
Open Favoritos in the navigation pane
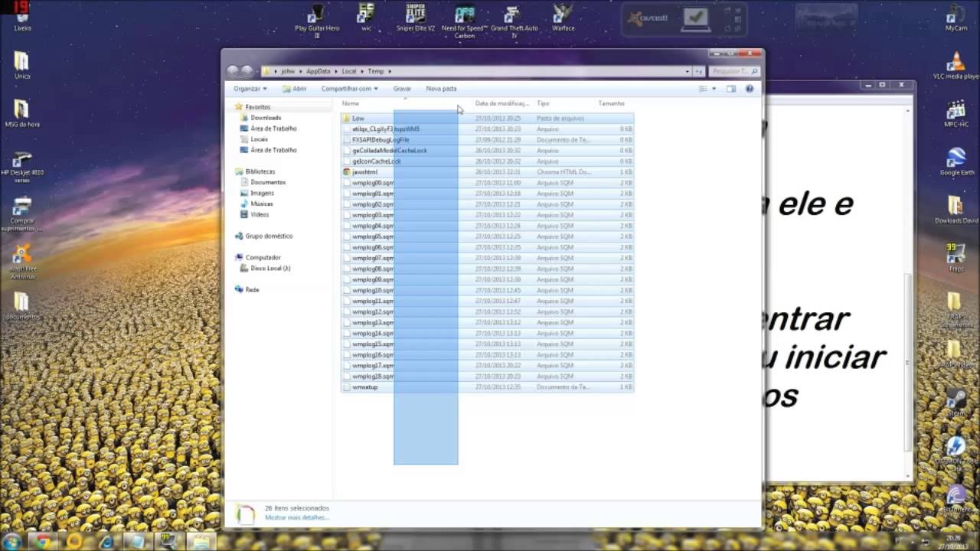[x=257, y=107]
